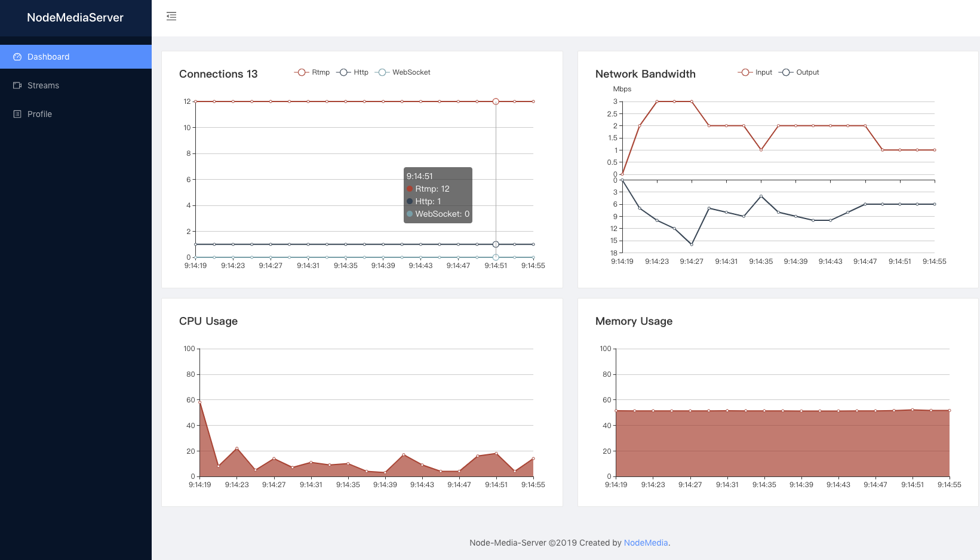Click the Dashboard gauge icon in sidebar

(17, 57)
